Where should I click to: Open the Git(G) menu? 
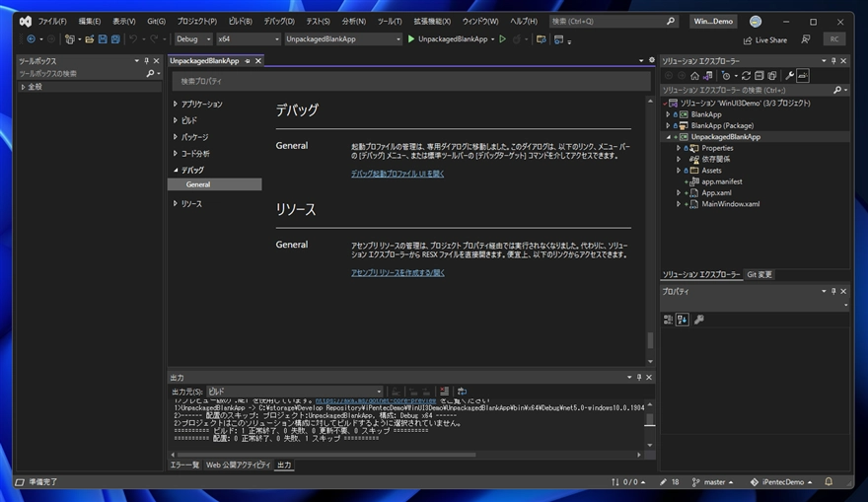[156, 21]
